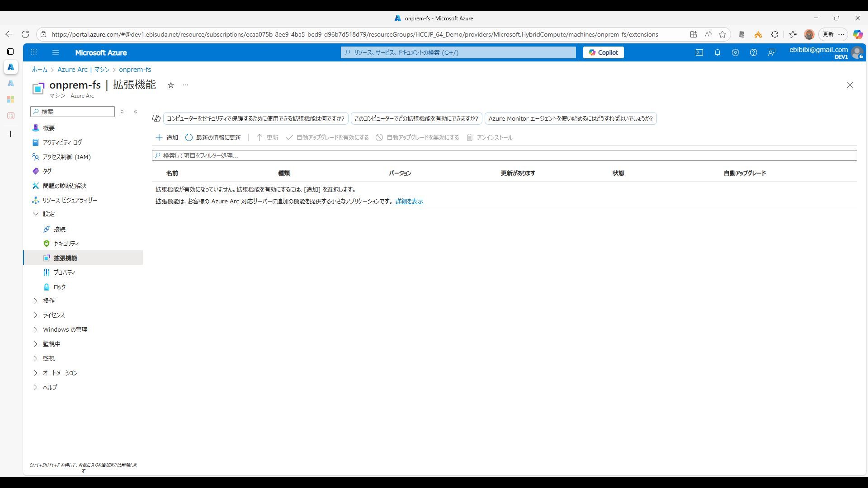Screen dimensions: 868x488
Task: Refresh the browser page
Action: point(25,34)
